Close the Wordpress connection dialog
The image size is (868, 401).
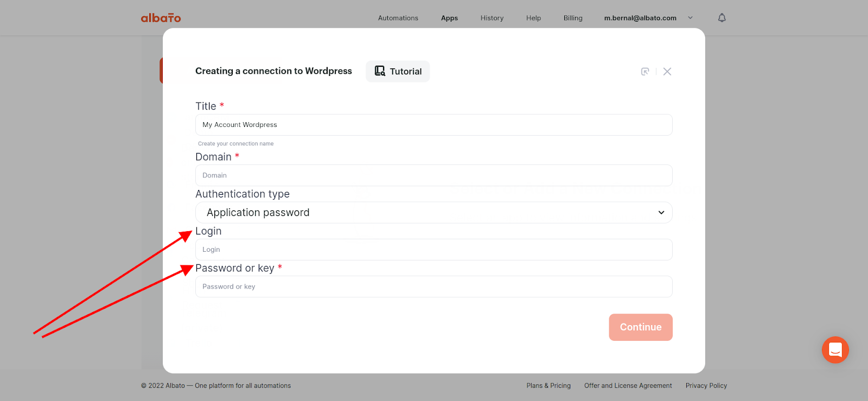click(x=667, y=72)
